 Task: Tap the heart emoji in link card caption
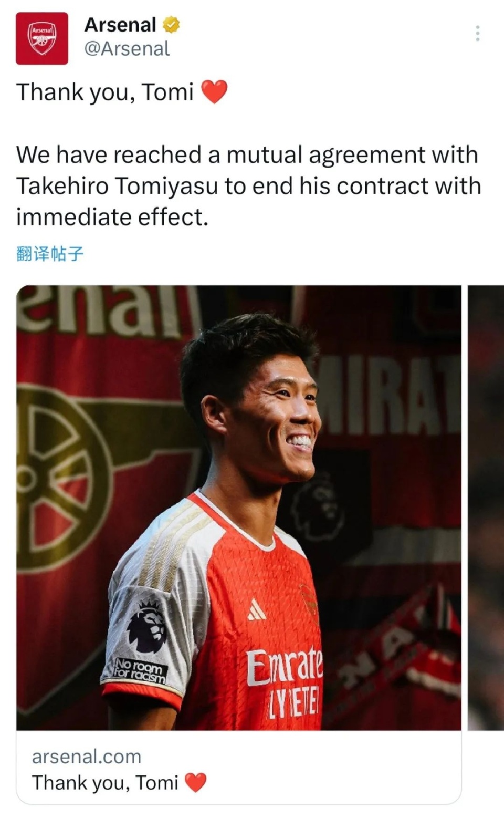(196, 783)
